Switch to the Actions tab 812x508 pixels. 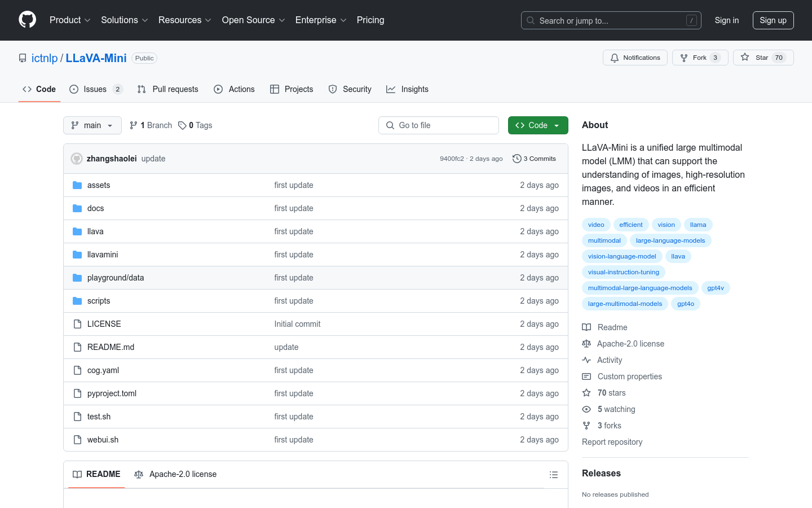pos(234,89)
